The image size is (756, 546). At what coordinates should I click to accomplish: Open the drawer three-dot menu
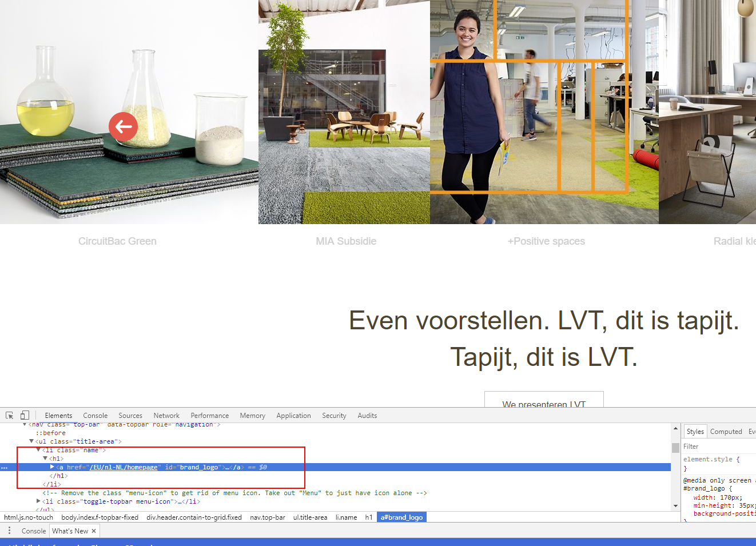9,531
